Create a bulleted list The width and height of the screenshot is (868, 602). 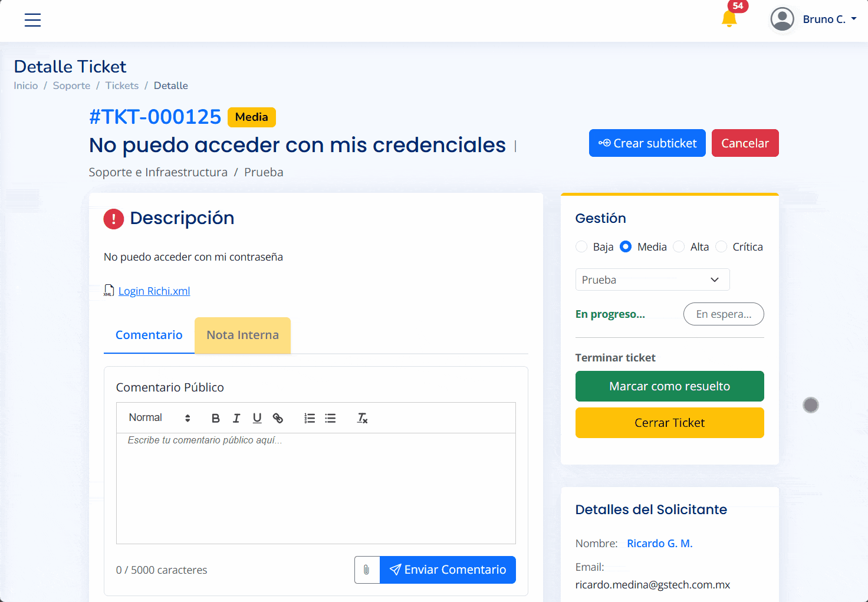(330, 417)
